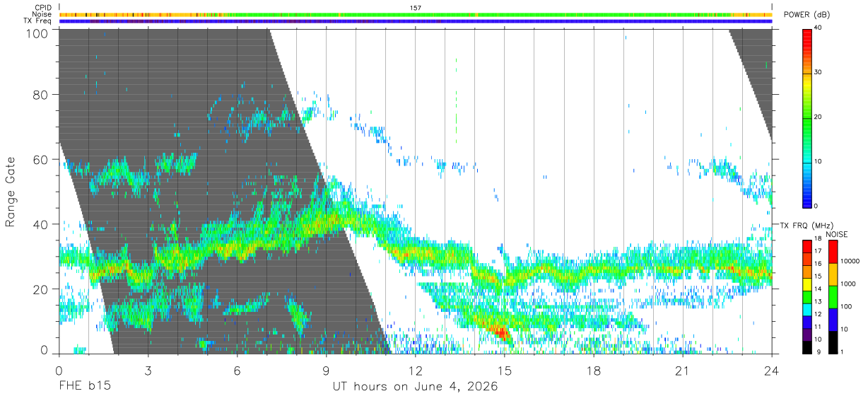Image resolution: width=868 pixels, height=401 pixels.
Task: Click the "Range Gate" y-axis title
Action: pyautogui.click(x=11, y=192)
